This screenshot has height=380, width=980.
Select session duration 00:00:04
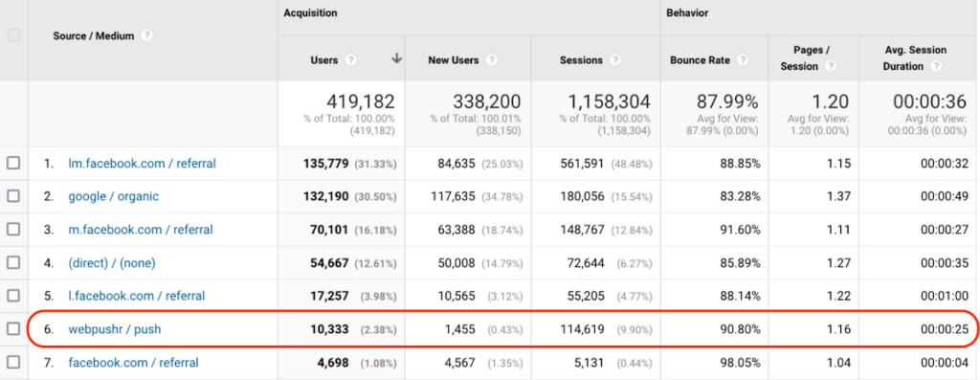coord(944,363)
